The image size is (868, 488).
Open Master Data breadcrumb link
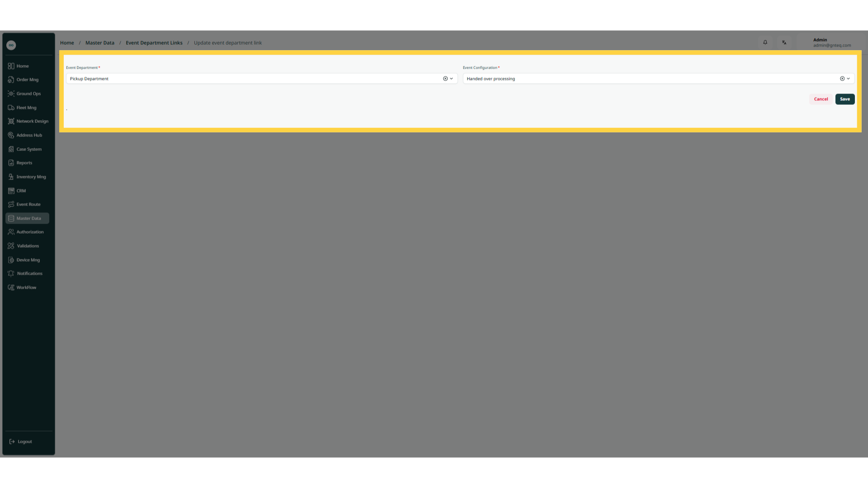click(x=100, y=43)
